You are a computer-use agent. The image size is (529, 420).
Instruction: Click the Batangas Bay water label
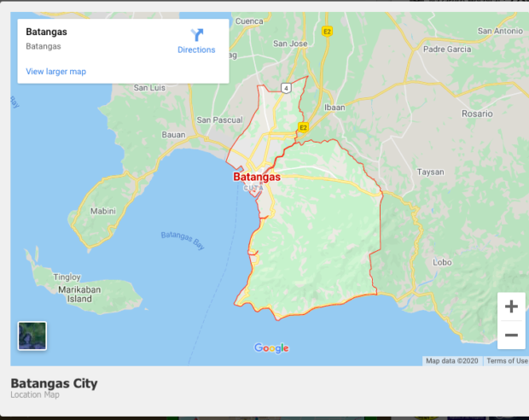pyautogui.click(x=183, y=241)
